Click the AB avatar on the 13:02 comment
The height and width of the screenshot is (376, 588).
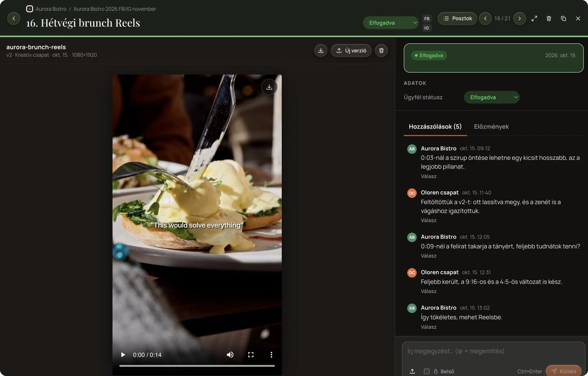point(412,308)
